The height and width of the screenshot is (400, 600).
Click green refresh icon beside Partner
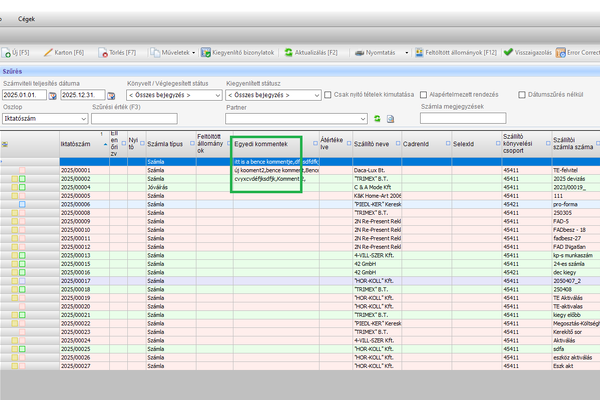pos(377,119)
